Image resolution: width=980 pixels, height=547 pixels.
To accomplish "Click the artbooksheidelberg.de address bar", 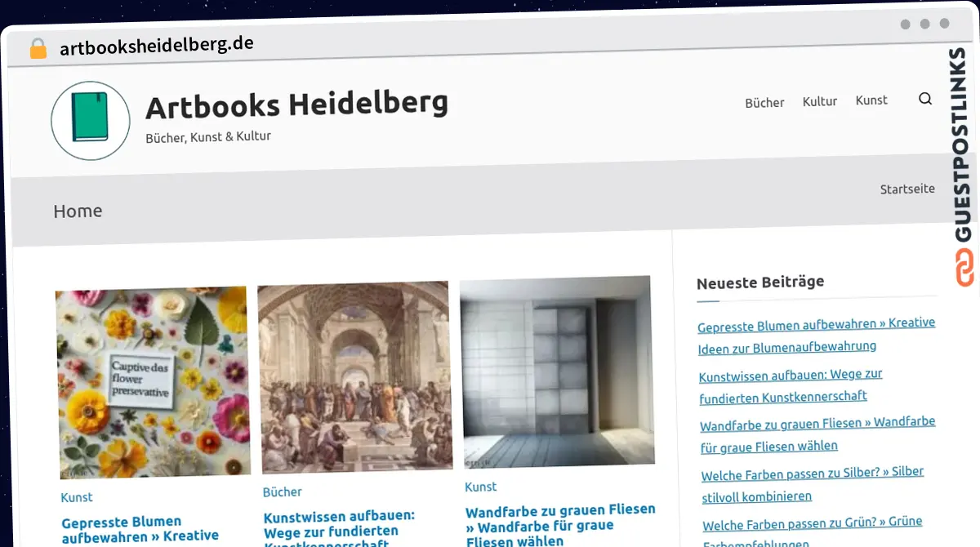I will pyautogui.click(x=157, y=46).
